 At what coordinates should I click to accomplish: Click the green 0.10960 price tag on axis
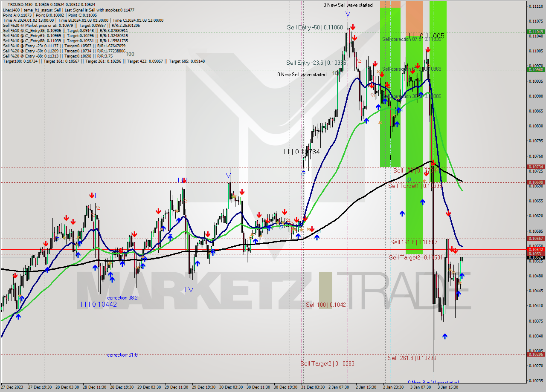[536, 69]
